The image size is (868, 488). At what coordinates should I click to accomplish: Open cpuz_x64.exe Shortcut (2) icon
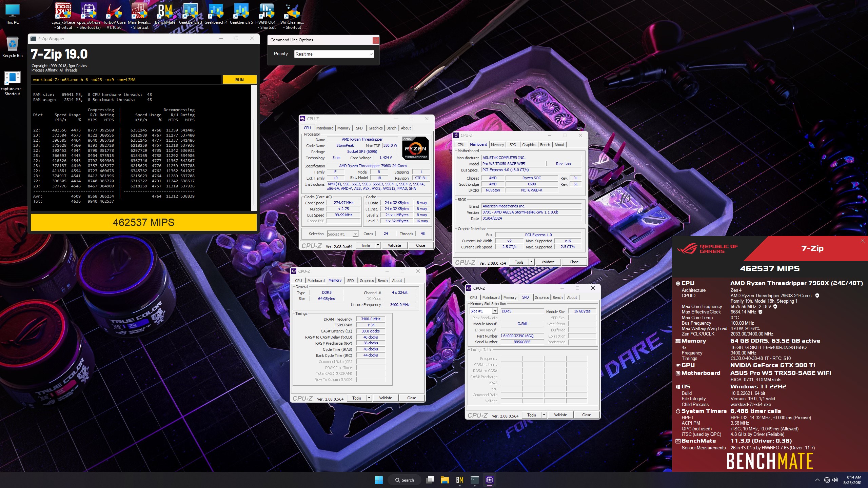click(89, 15)
